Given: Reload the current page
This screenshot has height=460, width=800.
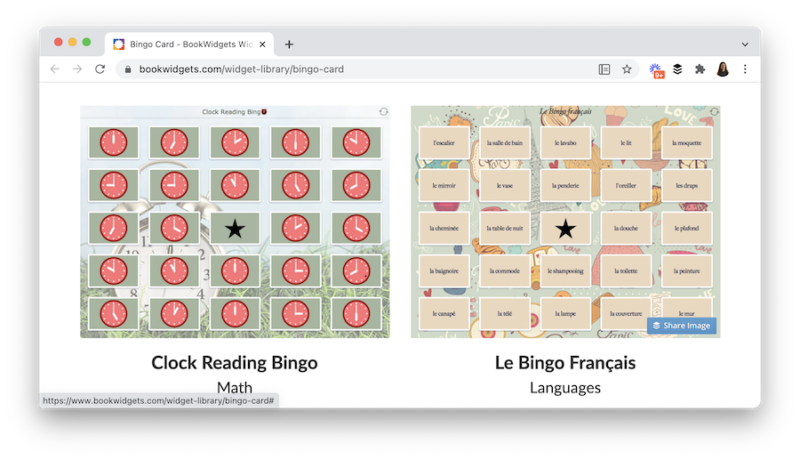Looking at the screenshot, I should pyautogui.click(x=100, y=69).
